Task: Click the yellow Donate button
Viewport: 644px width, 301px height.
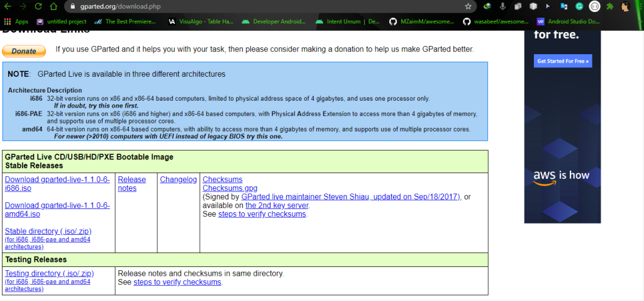Action: tap(24, 51)
